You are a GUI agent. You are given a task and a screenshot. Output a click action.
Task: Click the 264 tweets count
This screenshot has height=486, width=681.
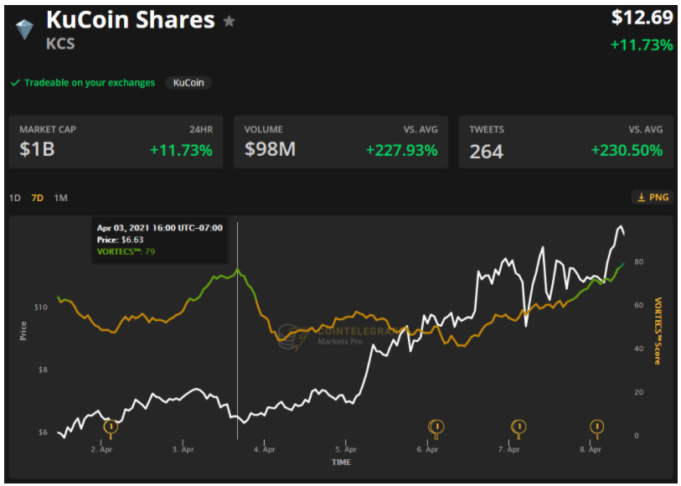tap(486, 152)
